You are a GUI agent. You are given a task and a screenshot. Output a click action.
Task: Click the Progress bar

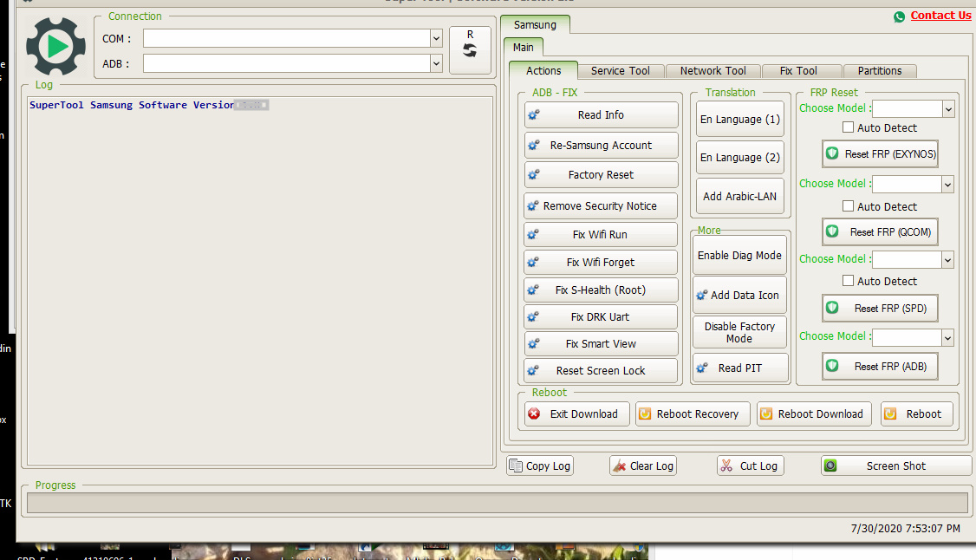(x=498, y=503)
